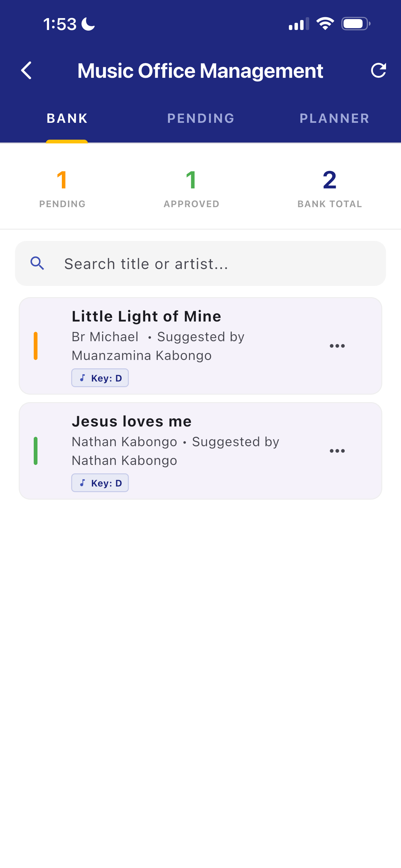Tap the orange Pending count

click(62, 180)
